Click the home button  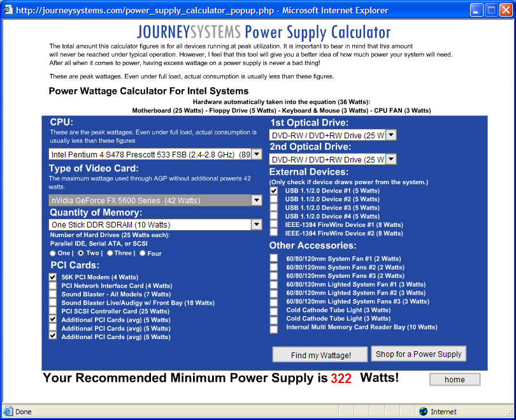click(454, 379)
